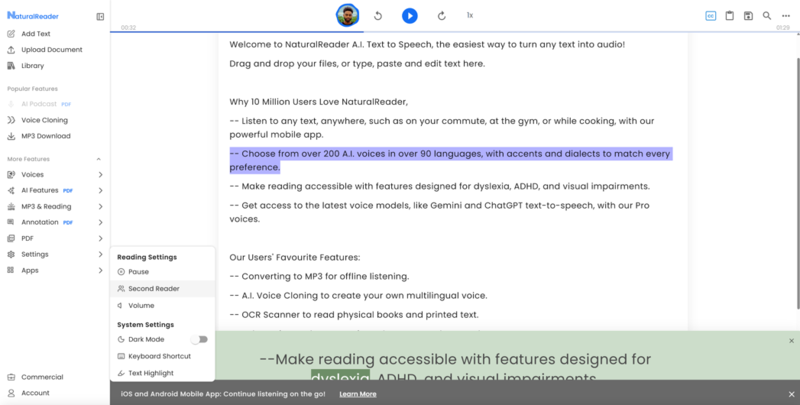Open Voice Cloning feature
Viewport: 800px width, 405px height.
44,120
